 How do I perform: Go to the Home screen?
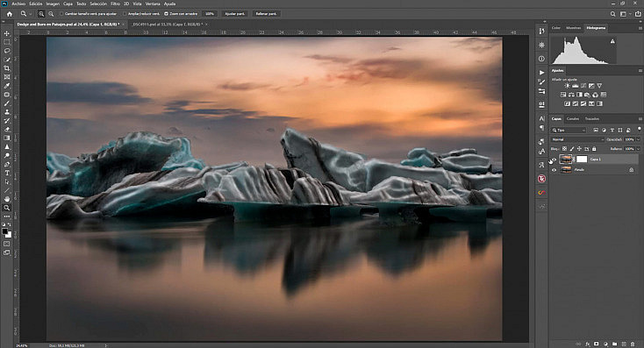tap(9, 14)
